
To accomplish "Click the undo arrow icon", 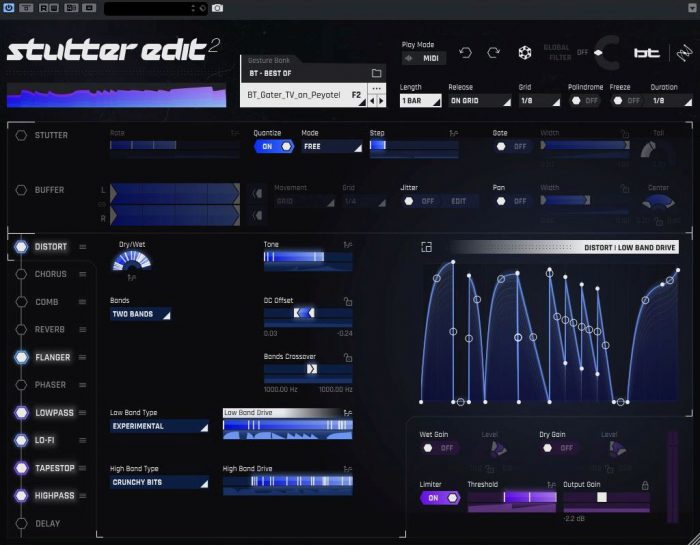I will pos(465,53).
